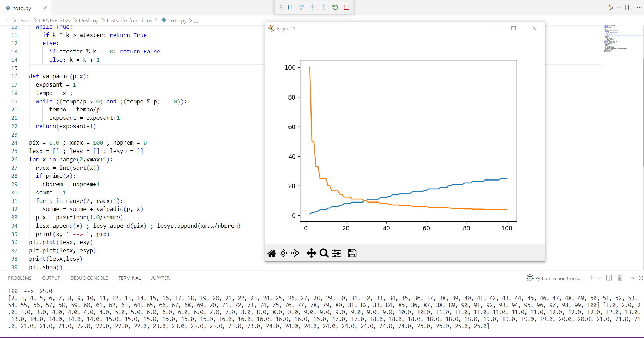Open the subplot configuration tool
The height and width of the screenshot is (338, 644).
[336, 253]
